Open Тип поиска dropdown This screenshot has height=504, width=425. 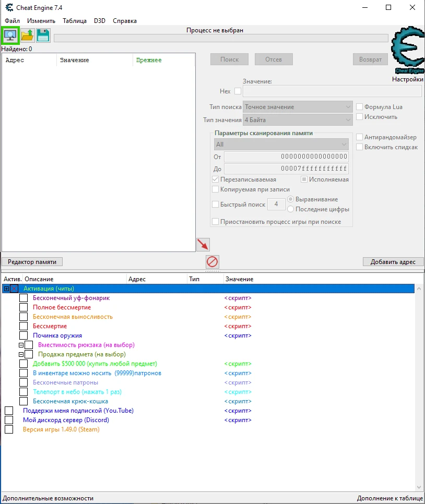coord(298,107)
